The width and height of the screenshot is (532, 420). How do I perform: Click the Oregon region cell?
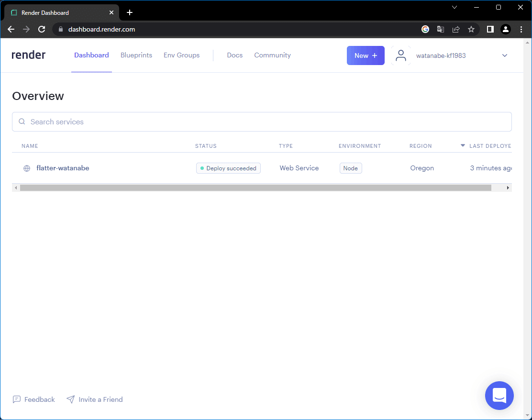click(x=422, y=168)
